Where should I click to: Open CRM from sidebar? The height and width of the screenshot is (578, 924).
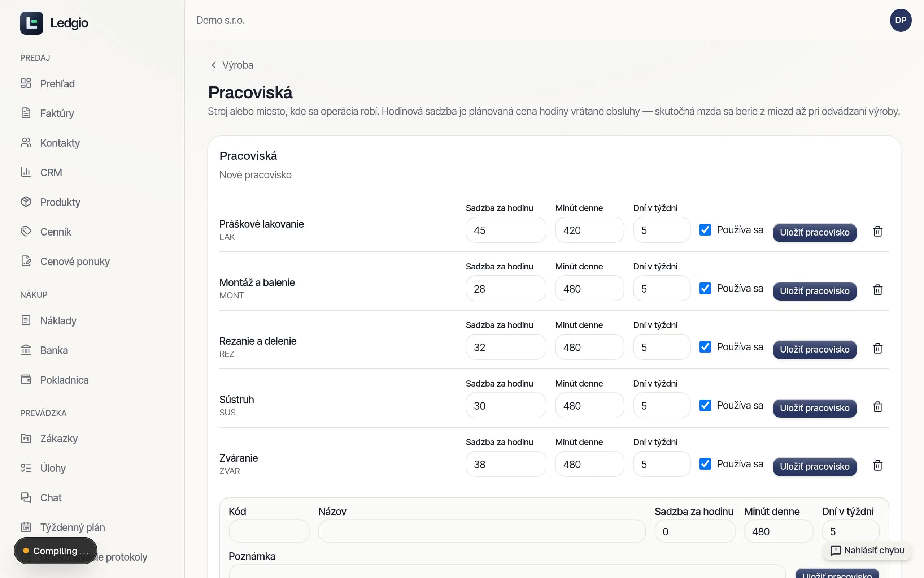point(41,172)
